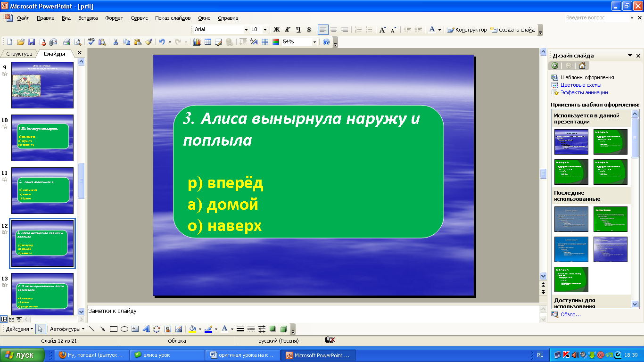Center the text alignment

point(334,29)
